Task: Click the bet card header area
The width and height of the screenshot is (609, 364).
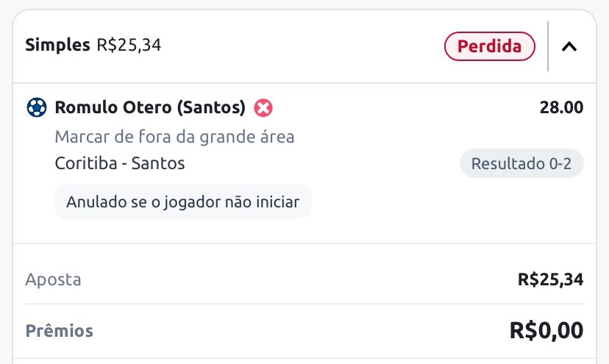Action: point(304,46)
